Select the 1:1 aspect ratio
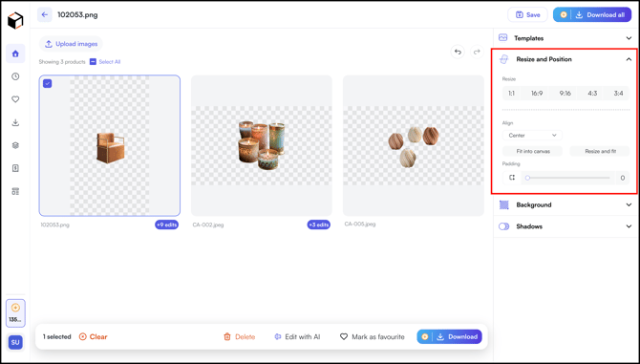 click(511, 94)
